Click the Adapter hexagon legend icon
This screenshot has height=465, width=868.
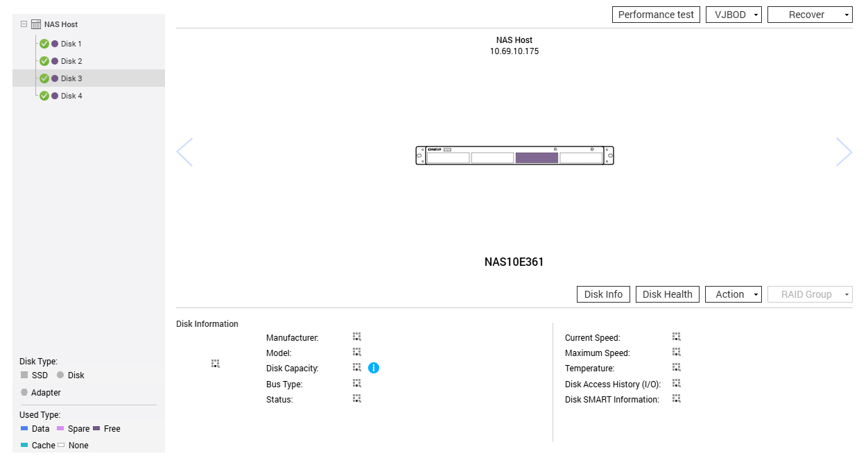click(24, 392)
